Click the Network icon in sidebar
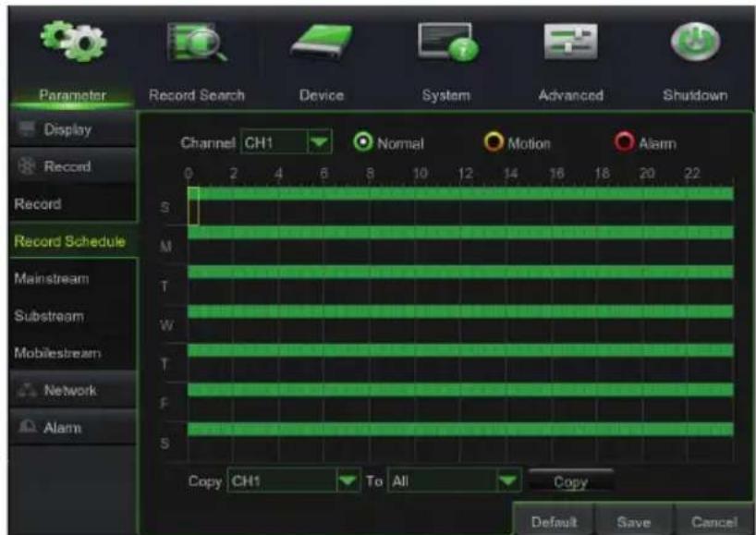The image size is (756, 535). click(x=27, y=390)
